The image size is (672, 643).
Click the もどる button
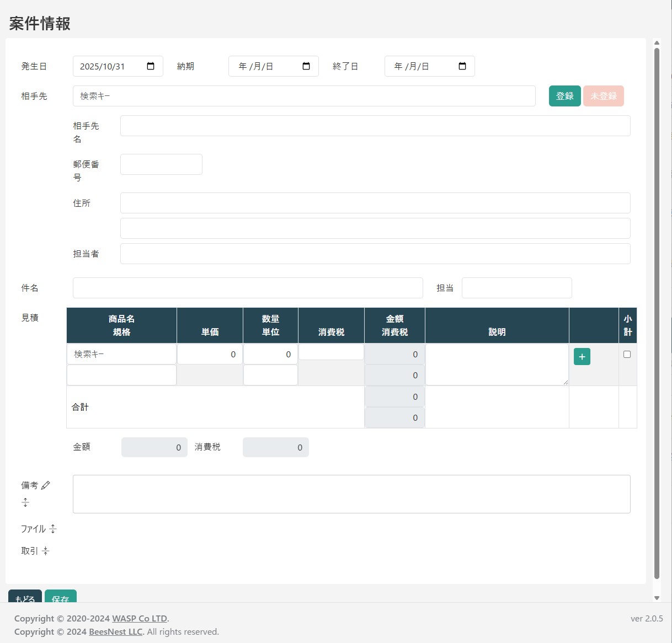click(x=24, y=598)
